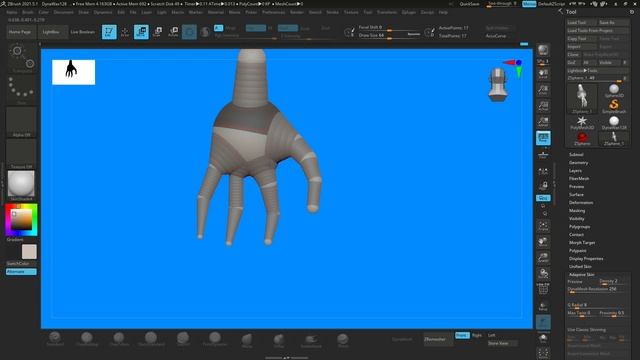Click the Load Tool button

(582, 22)
